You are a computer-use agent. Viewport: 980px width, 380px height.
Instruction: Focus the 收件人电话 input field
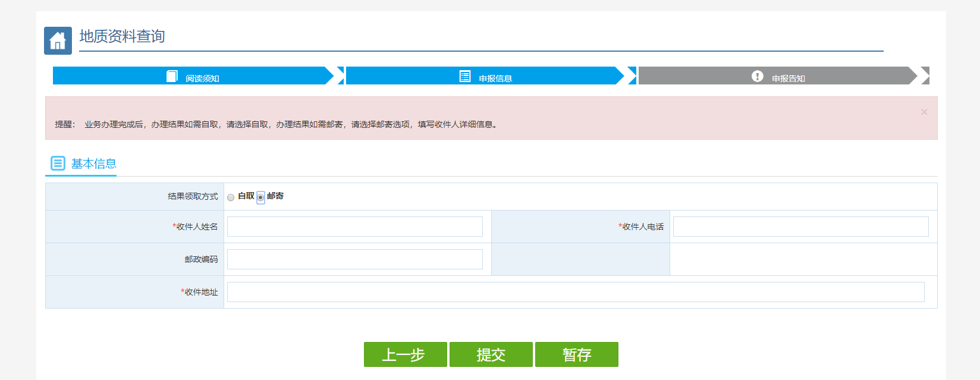[800, 227]
